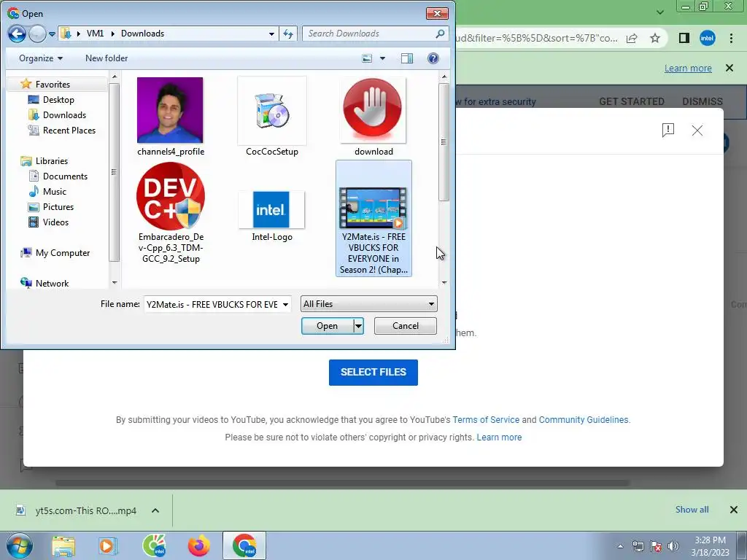Click the address bar dropdown arrow
Image resolution: width=747 pixels, height=560 pixels.
271,34
